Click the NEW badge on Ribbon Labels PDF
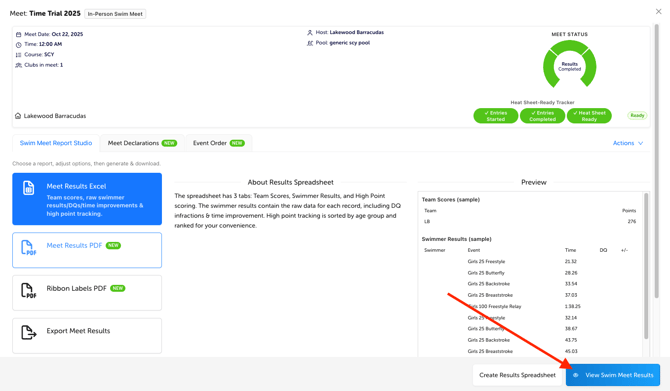The image size is (670, 391). (118, 288)
